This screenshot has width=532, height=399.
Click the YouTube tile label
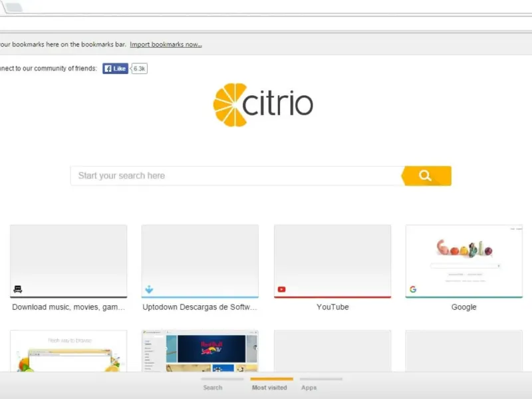click(x=332, y=307)
